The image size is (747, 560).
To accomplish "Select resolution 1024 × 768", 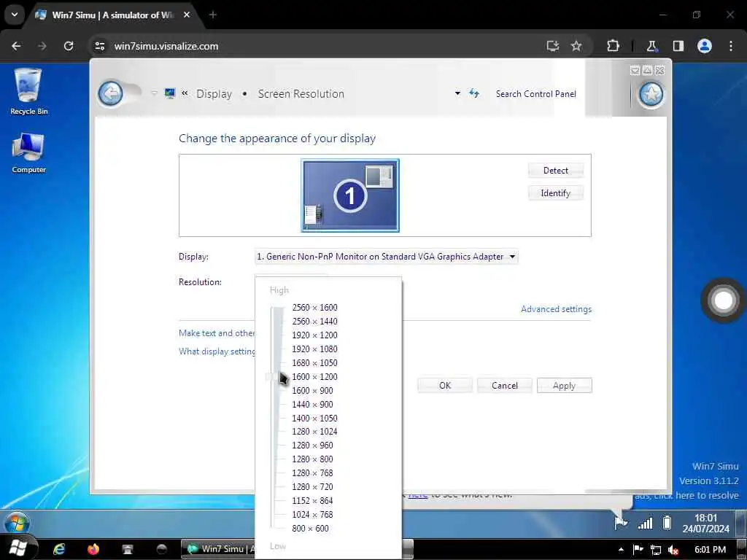I will [312, 514].
